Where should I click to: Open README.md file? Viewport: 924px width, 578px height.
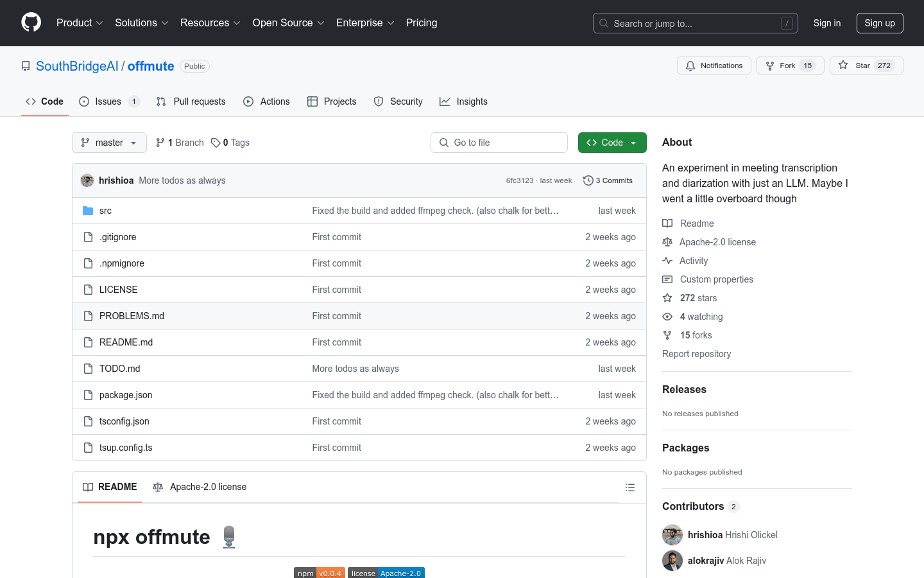tap(126, 342)
